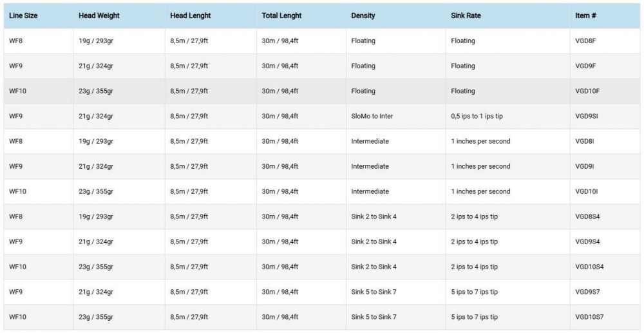Select the Density column header
644x333 pixels.
(363, 15)
